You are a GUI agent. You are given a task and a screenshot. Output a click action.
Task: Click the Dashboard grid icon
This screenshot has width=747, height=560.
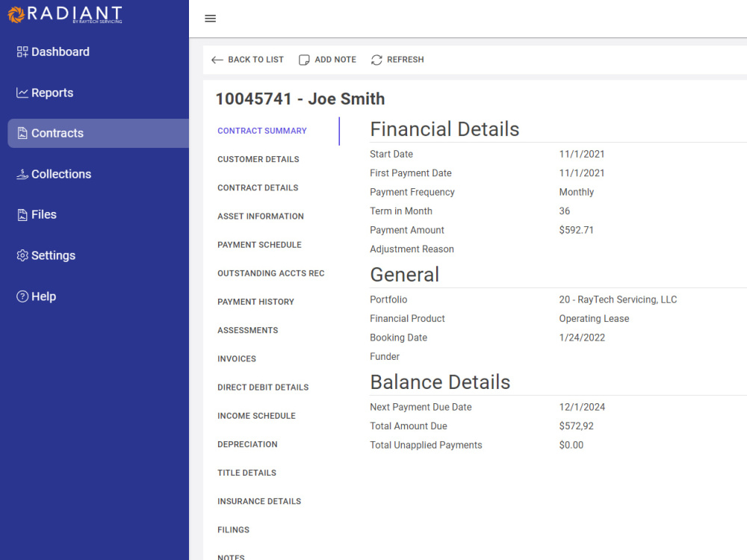point(22,52)
